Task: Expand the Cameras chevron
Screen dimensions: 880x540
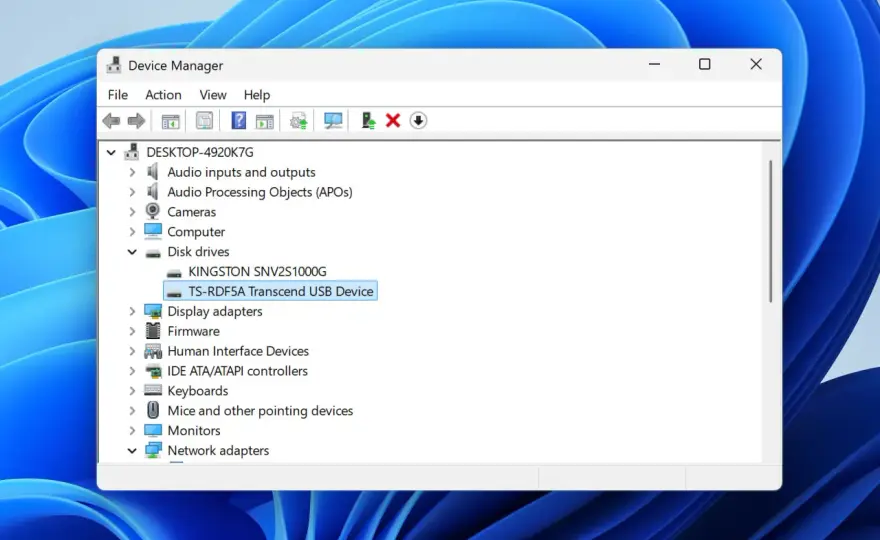Action: tap(132, 212)
